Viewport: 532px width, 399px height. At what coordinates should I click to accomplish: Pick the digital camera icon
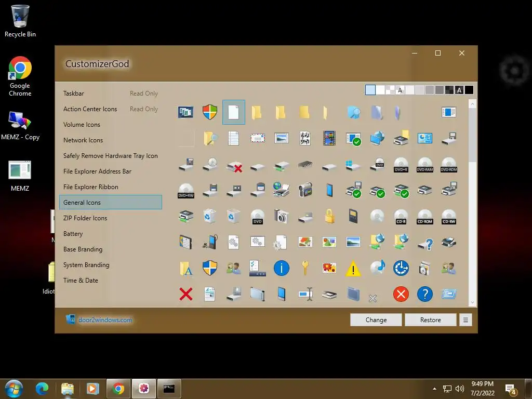pos(281,216)
